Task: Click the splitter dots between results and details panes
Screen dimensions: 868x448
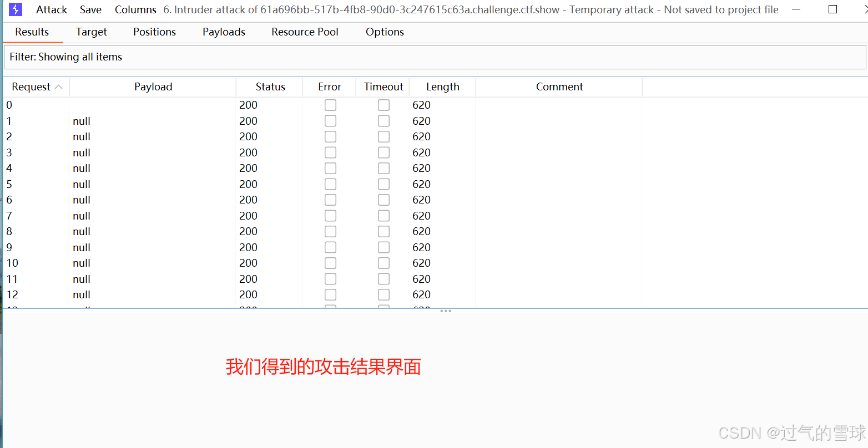Action: click(446, 311)
